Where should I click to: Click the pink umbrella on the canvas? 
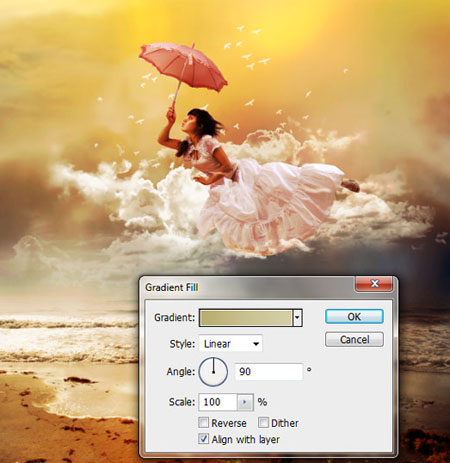point(183,67)
